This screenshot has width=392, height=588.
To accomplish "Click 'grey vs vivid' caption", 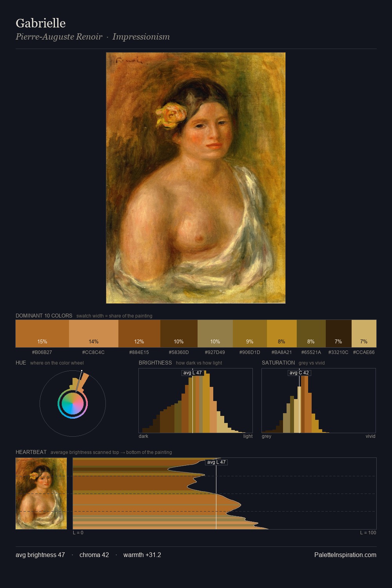I will (312, 363).
